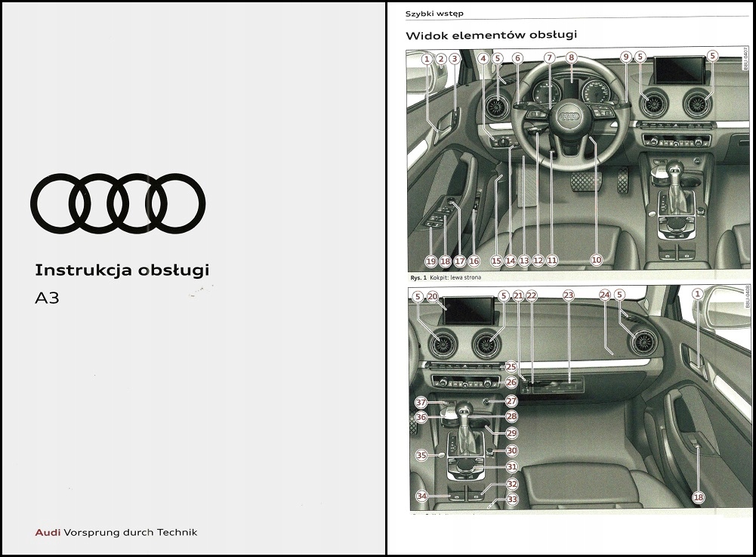Viewport: 756px width, 557px height.
Task: Select callout number 17 near the door panel
Action: [x=460, y=261]
